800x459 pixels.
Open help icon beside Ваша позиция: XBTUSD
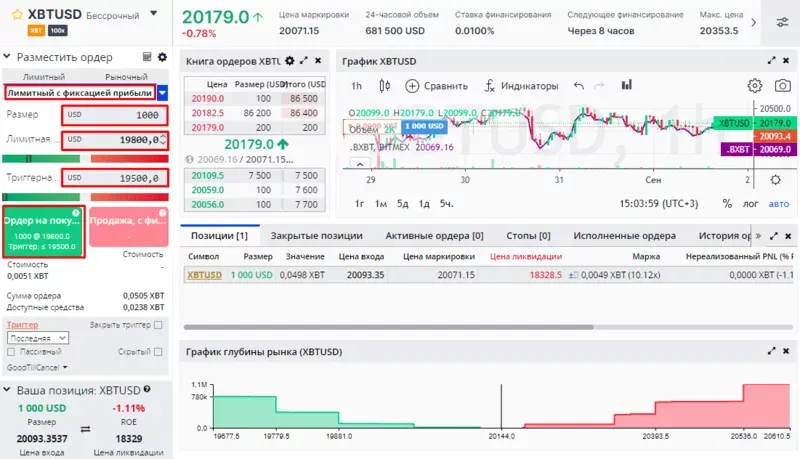pos(147,389)
